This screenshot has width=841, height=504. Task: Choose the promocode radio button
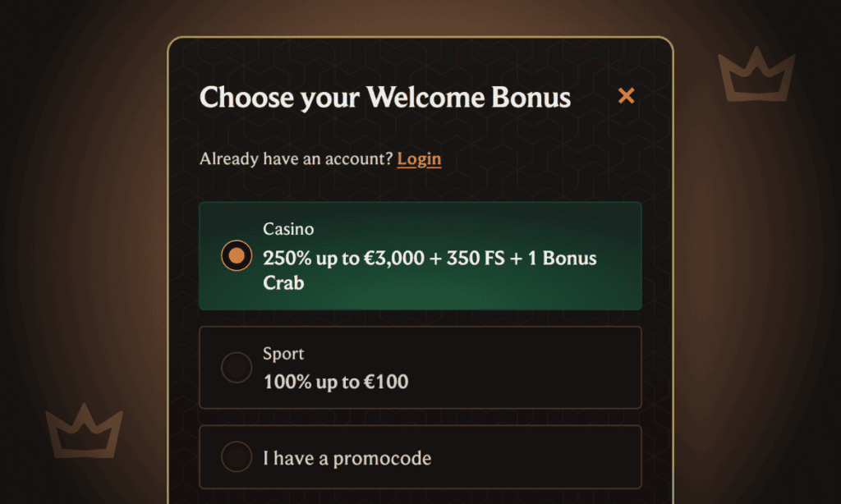point(237,457)
